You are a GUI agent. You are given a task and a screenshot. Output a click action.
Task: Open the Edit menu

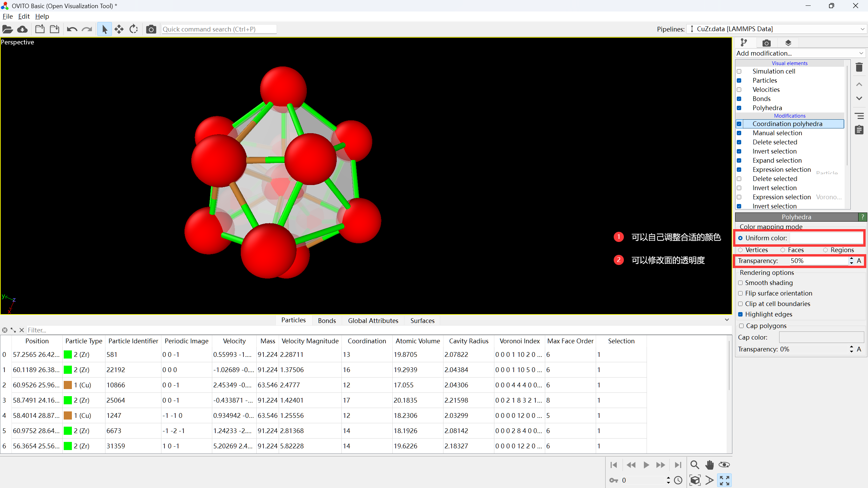[24, 16]
